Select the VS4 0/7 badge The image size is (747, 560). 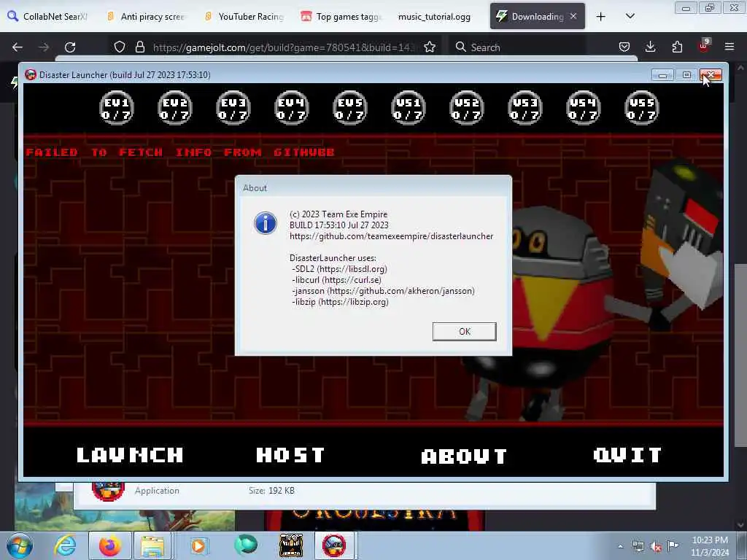(x=584, y=108)
